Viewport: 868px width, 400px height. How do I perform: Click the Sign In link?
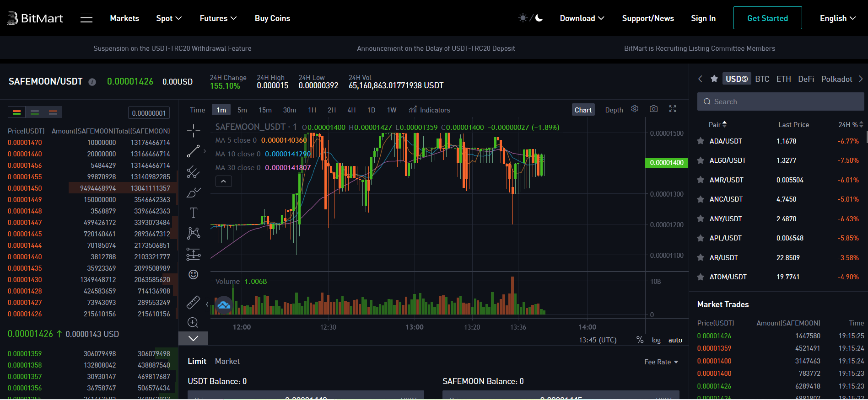pyautogui.click(x=703, y=18)
